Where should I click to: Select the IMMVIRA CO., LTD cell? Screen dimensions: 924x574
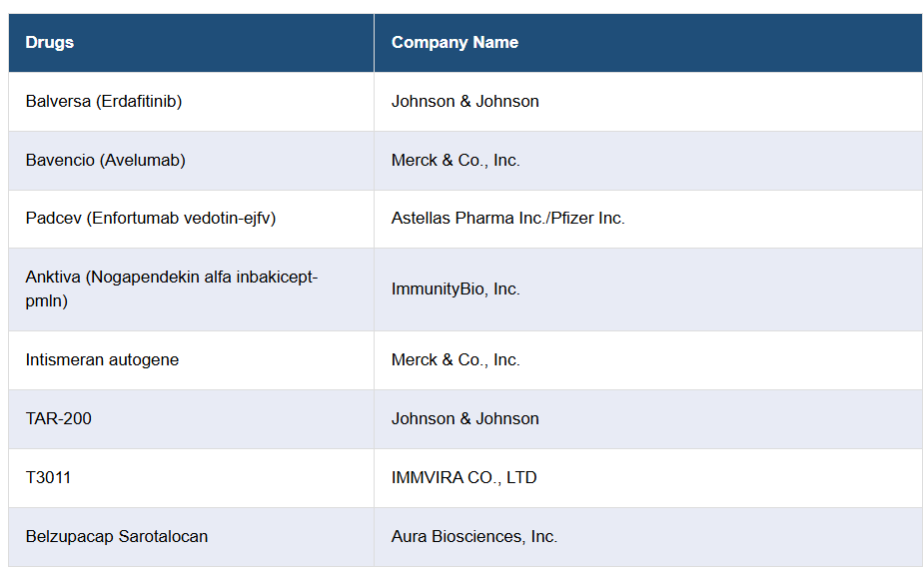(463, 478)
